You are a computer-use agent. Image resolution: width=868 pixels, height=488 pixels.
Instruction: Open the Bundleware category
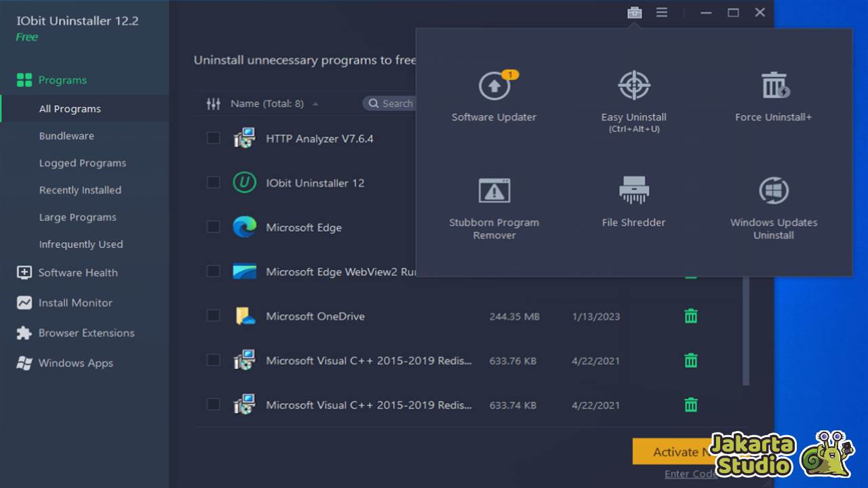66,136
